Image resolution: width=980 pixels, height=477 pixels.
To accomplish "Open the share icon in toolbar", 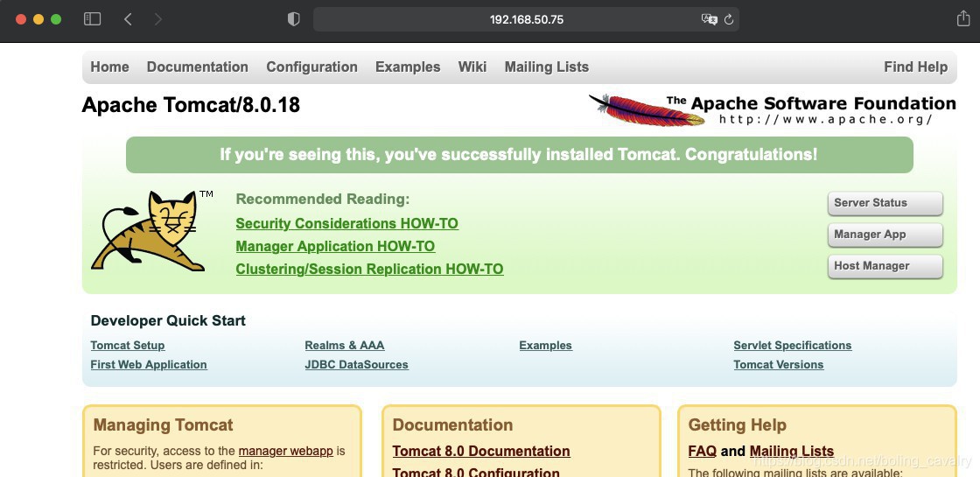I will click(963, 18).
